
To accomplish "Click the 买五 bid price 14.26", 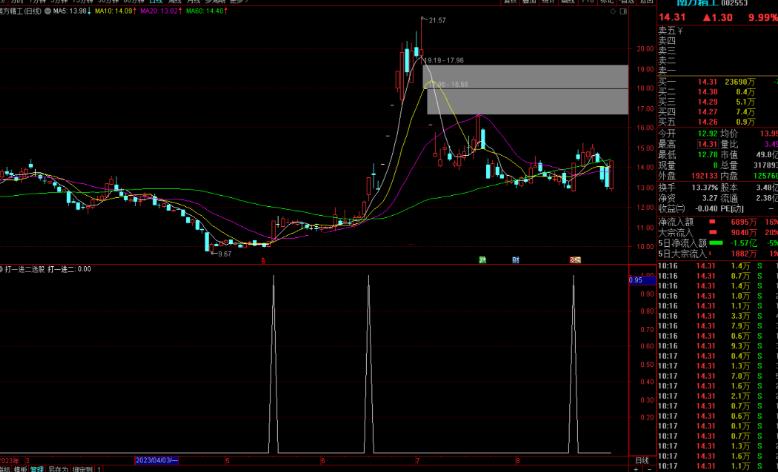I will coord(708,122).
